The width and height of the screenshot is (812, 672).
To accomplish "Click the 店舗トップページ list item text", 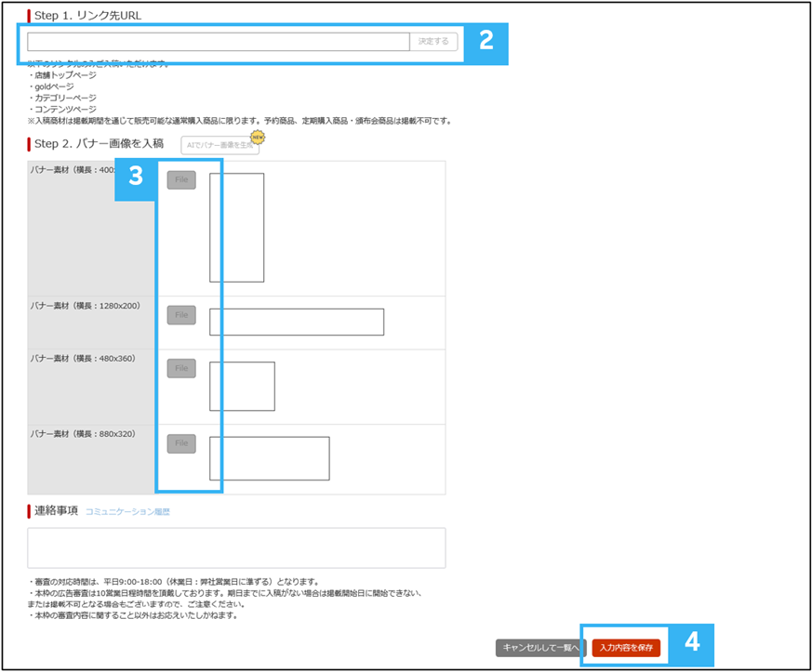I will (65, 75).
